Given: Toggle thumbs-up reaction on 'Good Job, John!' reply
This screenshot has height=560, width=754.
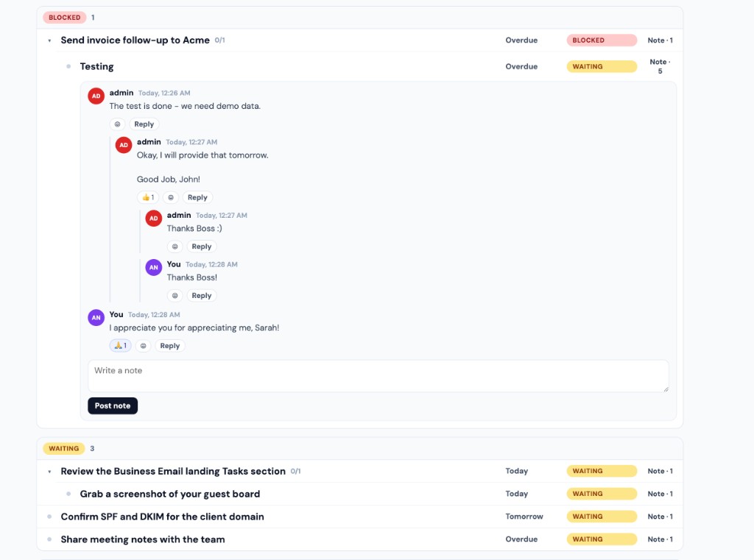Looking at the screenshot, I should (x=148, y=197).
